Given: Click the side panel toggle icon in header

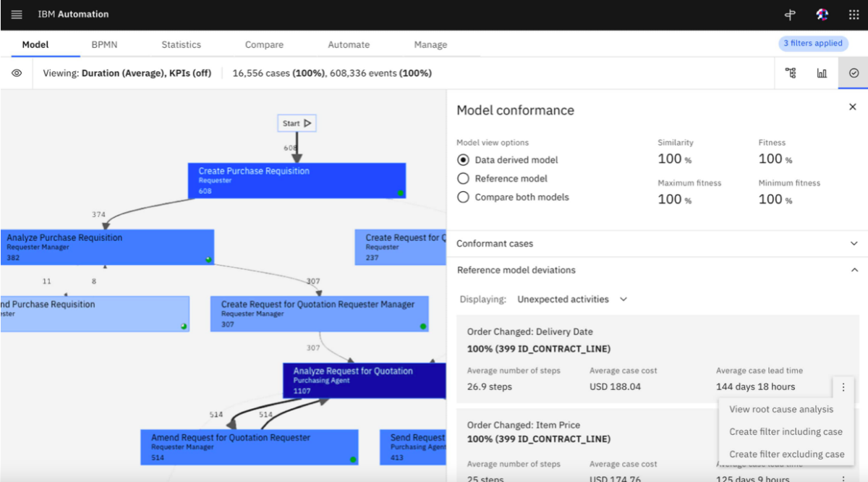Looking at the screenshot, I should [789, 14].
